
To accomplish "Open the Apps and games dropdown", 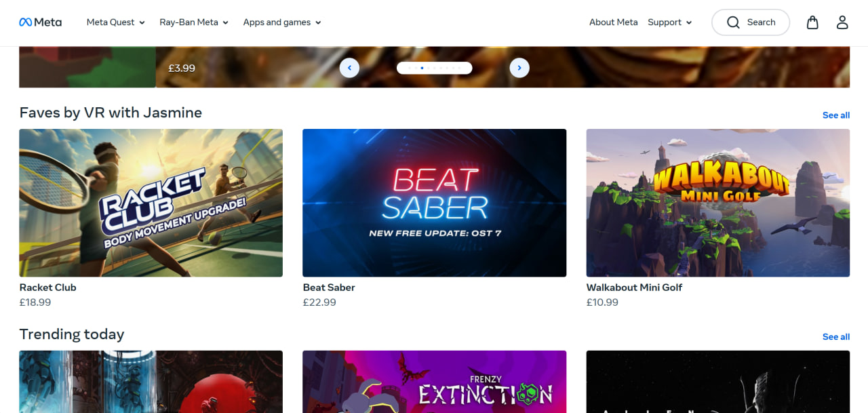I will point(282,22).
